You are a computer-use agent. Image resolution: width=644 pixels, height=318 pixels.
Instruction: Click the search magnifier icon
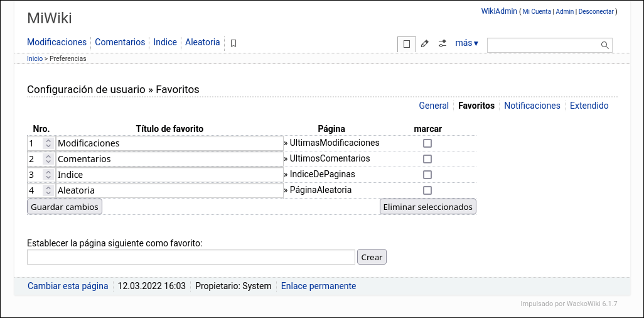(605, 45)
